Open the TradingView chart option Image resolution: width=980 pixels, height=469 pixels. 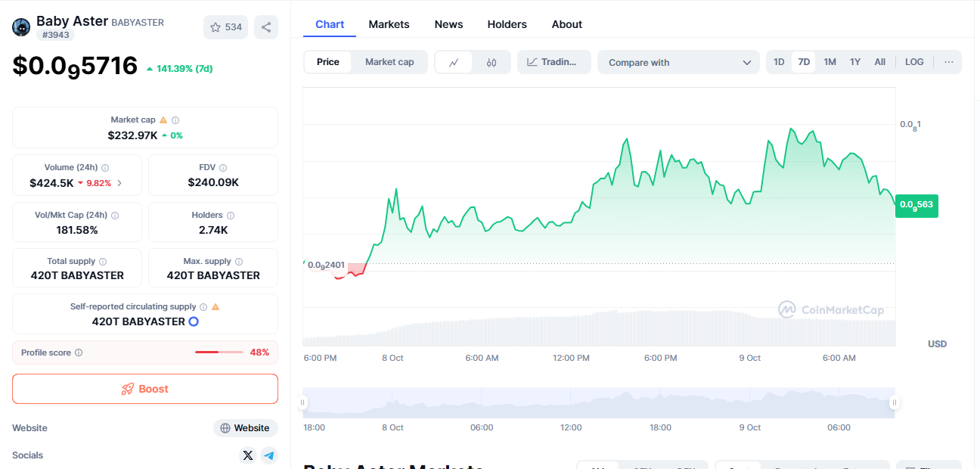pos(554,62)
